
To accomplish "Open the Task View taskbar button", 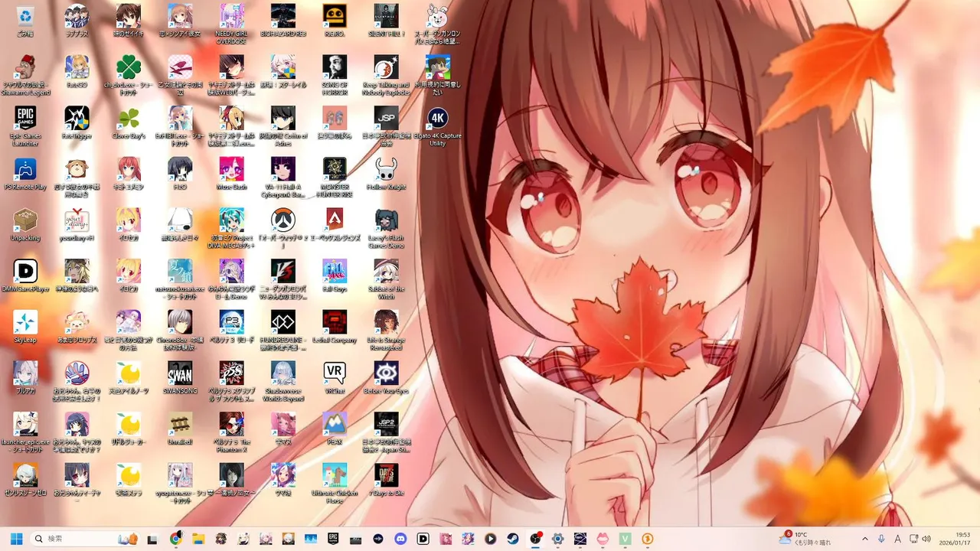I will pos(152,539).
